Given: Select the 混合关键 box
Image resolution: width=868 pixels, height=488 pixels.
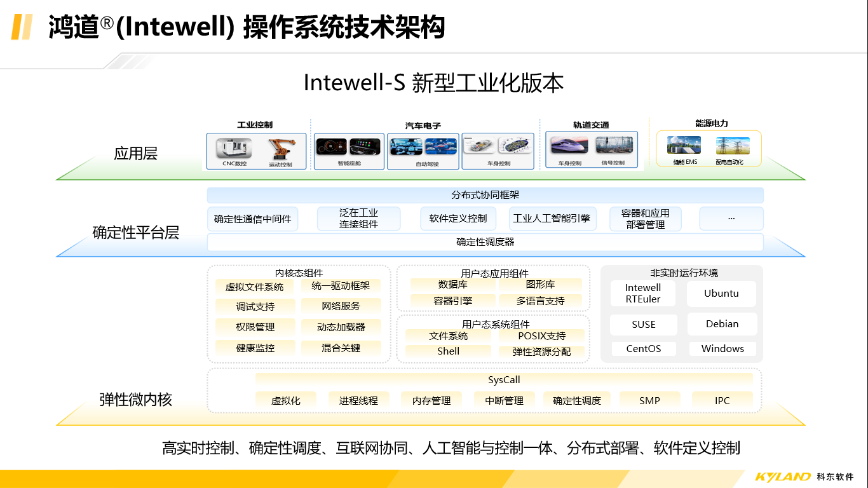Looking at the screenshot, I should tap(341, 348).
